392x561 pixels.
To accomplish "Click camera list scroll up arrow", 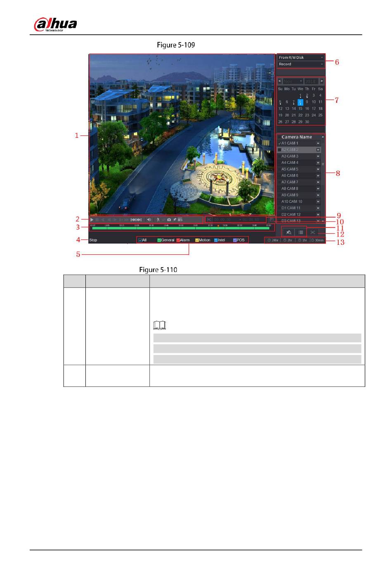I will 323,137.
